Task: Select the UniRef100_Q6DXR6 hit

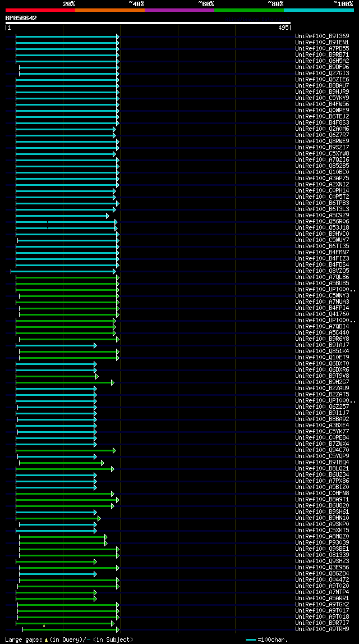Action: tap(322, 369)
